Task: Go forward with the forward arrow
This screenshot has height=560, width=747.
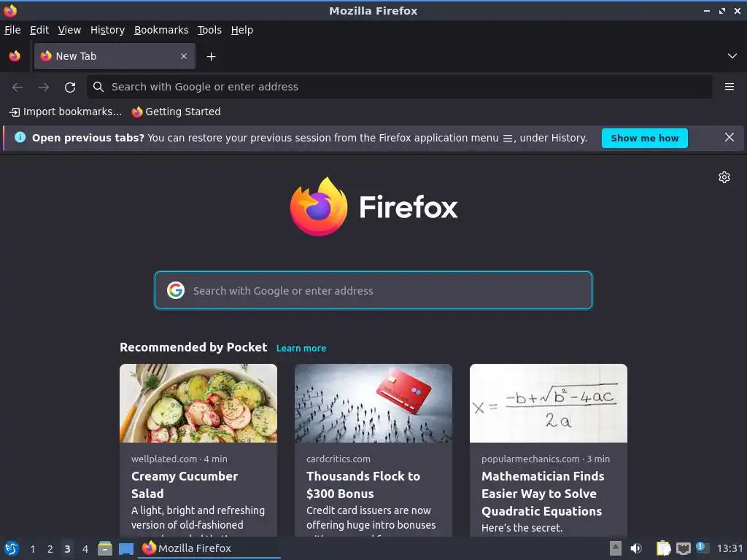Action: point(44,87)
